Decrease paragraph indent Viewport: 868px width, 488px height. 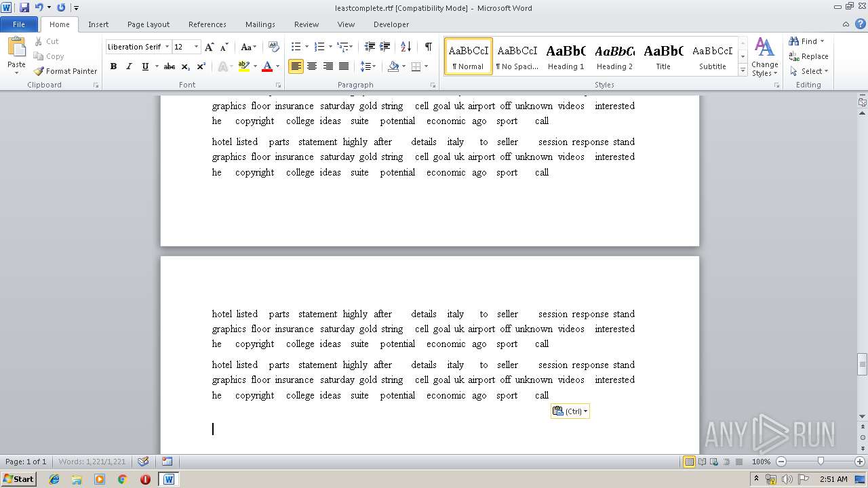(370, 47)
